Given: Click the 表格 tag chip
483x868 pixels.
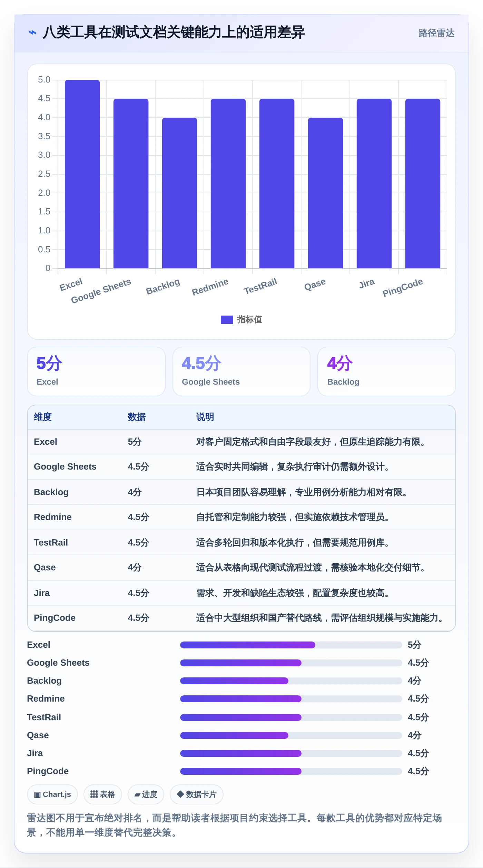Looking at the screenshot, I should click(102, 794).
